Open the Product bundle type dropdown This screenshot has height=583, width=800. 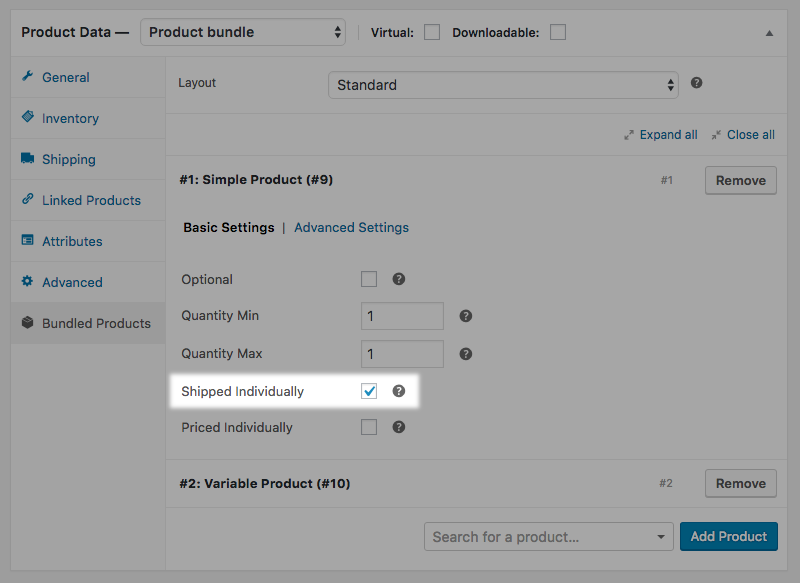tap(243, 32)
